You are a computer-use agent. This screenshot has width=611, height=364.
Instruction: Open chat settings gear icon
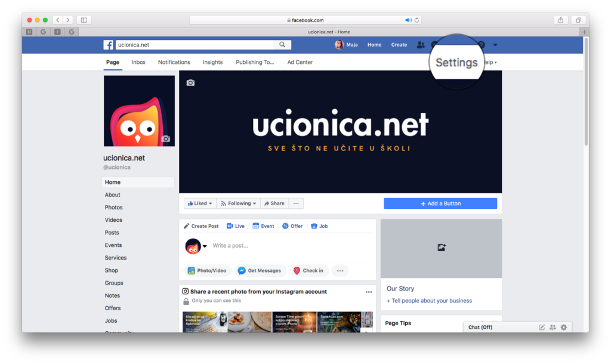(563, 327)
